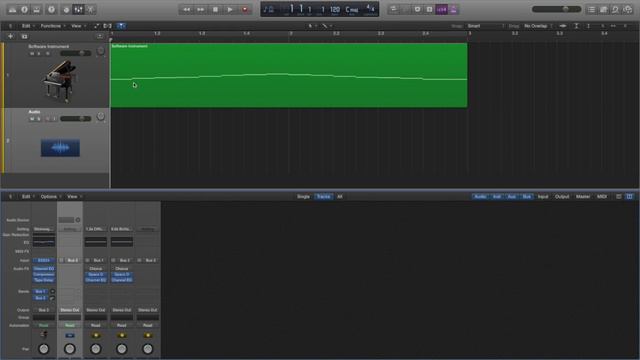
Task: Open the Library button in control bar
Action: coord(12,9)
